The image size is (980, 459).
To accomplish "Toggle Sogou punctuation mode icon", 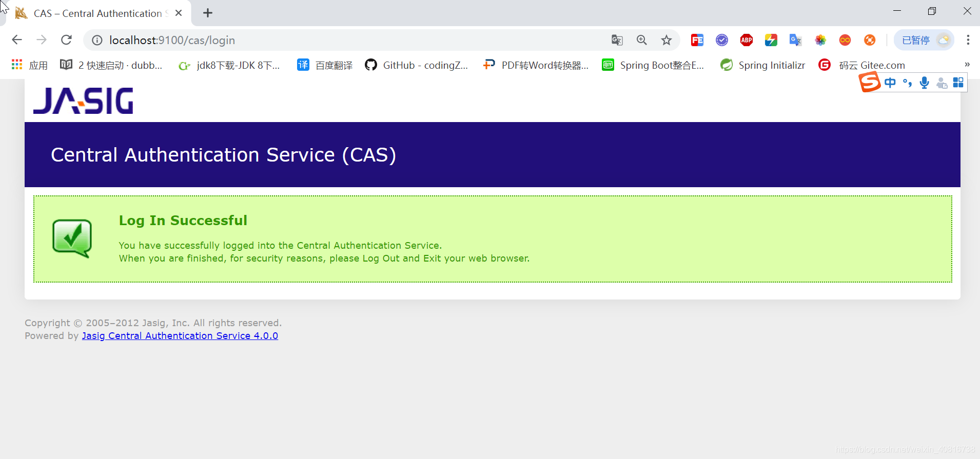I will pyautogui.click(x=908, y=83).
